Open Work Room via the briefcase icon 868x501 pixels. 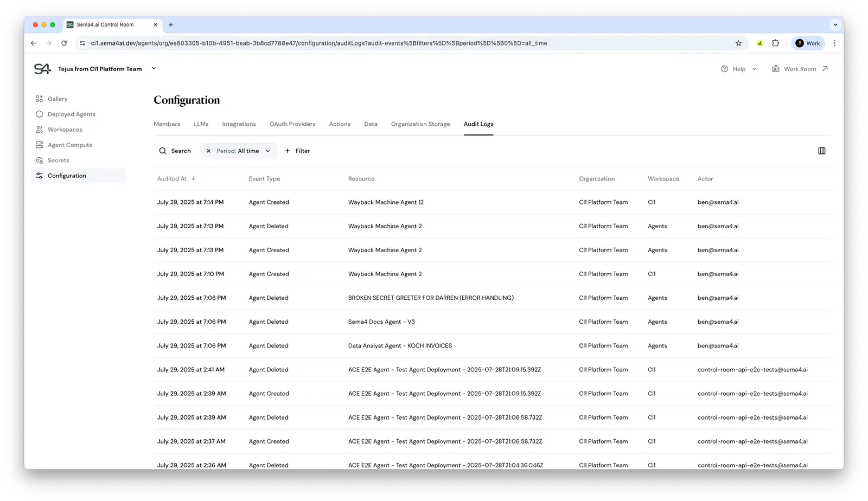click(776, 68)
